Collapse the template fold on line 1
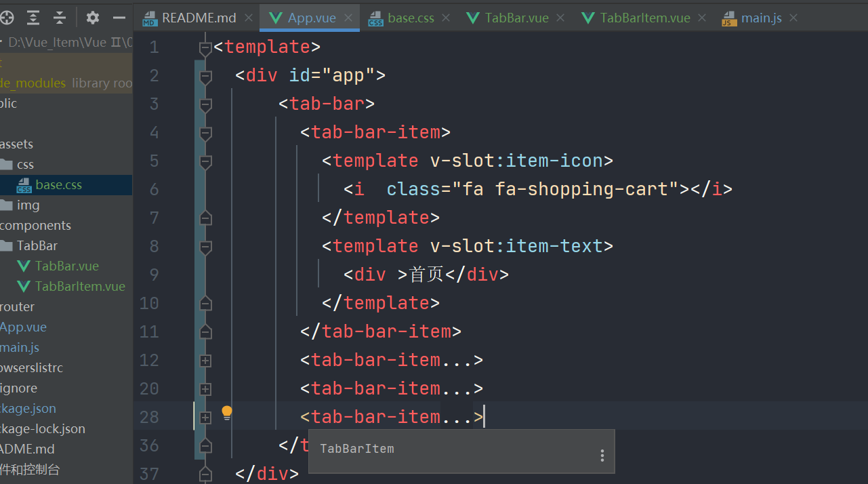Image resolution: width=868 pixels, height=484 pixels. [206, 48]
